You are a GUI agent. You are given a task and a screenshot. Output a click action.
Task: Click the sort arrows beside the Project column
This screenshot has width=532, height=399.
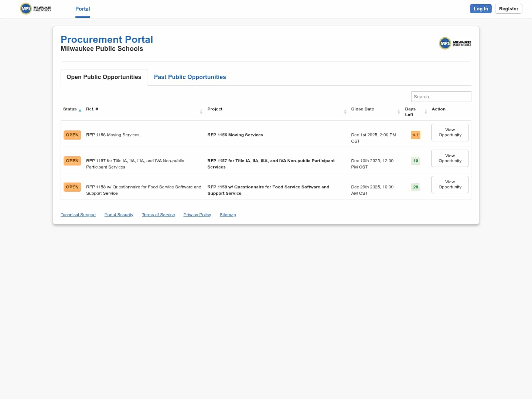(x=345, y=112)
